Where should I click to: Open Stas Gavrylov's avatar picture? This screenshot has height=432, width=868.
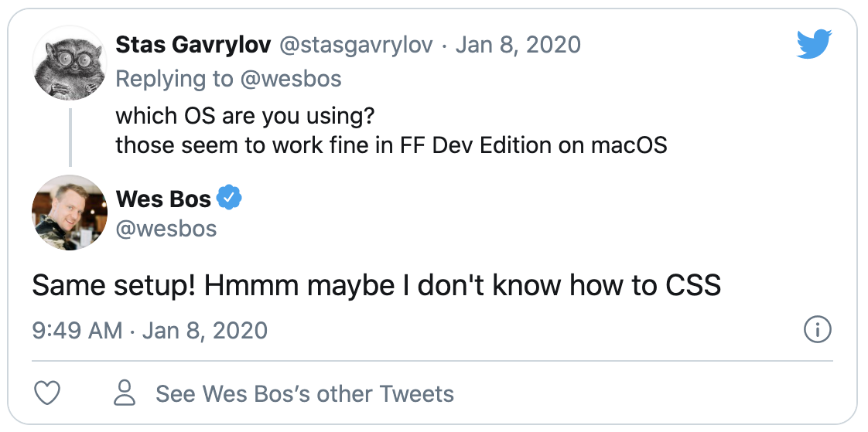click(x=69, y=63)
